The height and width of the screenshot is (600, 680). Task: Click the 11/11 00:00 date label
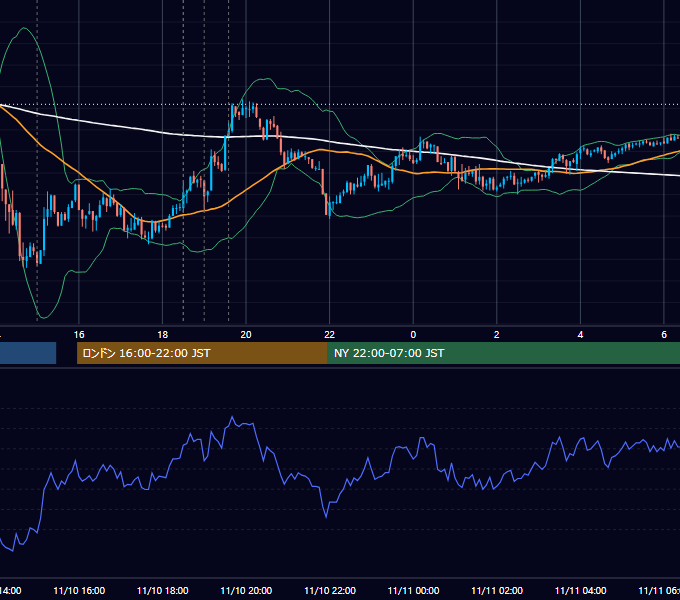413,590
